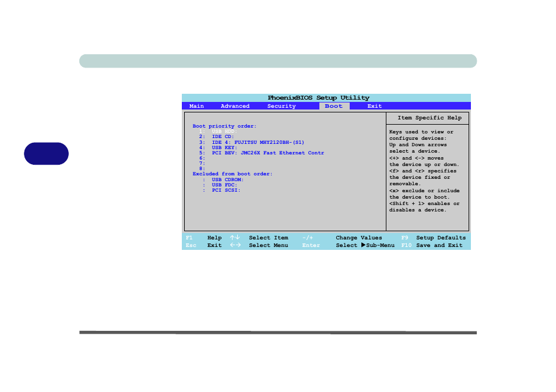
Task: Click the Esc Exit key hint
Action: point(203,245)
